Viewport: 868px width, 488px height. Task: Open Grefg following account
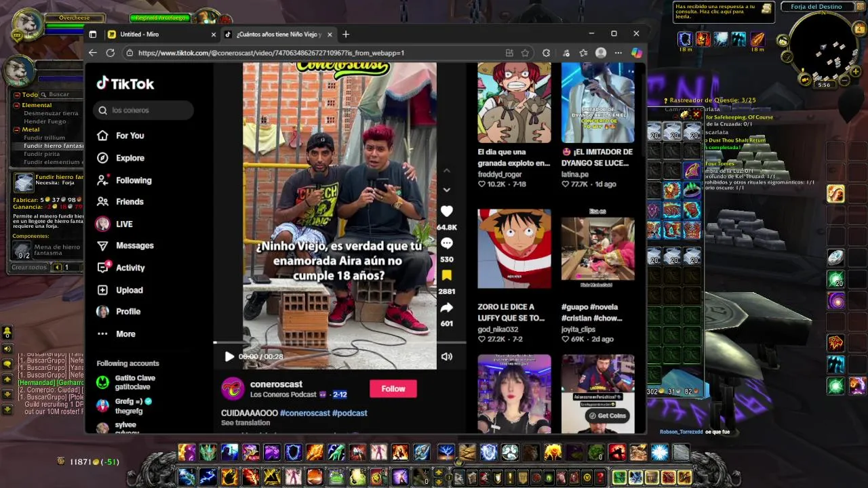click(x=124, y=405)
